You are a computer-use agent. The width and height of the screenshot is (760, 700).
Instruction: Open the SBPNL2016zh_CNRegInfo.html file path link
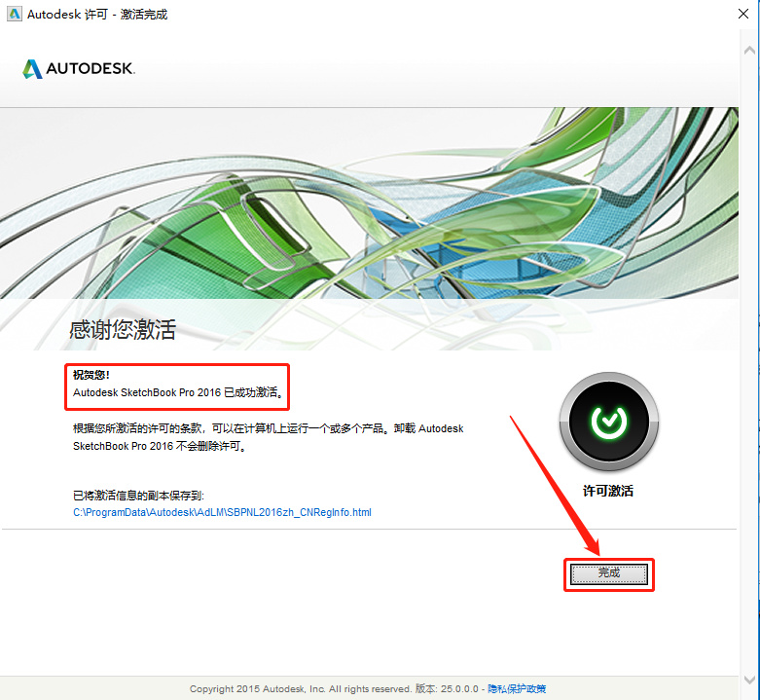pyautogui.click(x=222, y=512)
